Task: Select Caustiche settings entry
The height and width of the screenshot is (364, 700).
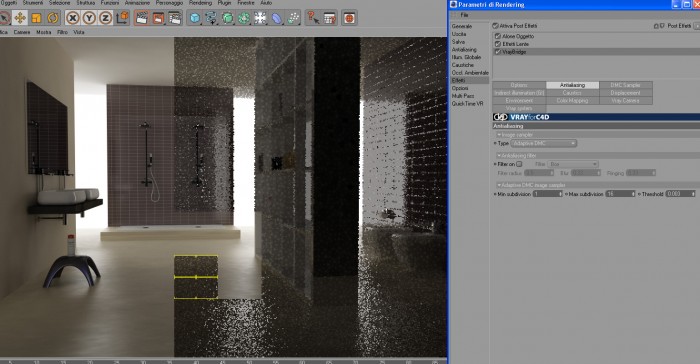Action: click(462, 65)
